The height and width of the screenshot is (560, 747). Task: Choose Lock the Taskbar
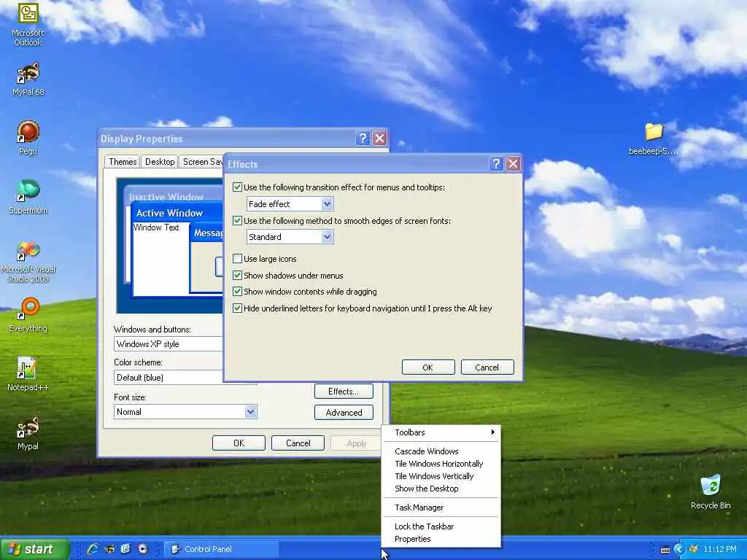441,526
